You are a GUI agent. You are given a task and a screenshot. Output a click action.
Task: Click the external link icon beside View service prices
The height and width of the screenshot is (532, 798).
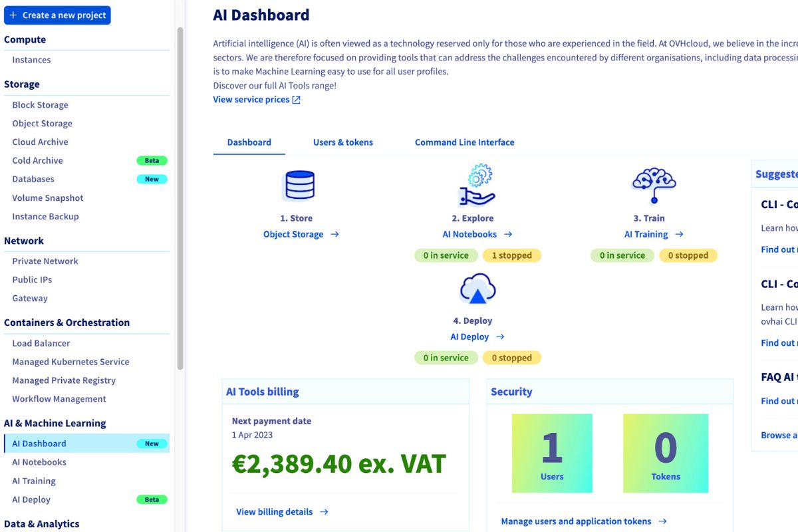click(297, 99)
